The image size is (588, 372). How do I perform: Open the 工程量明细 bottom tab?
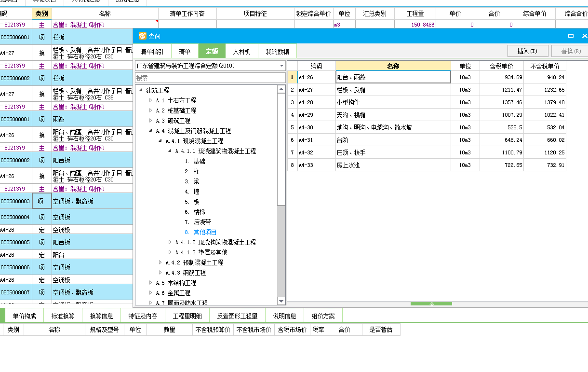pos(187,316)
